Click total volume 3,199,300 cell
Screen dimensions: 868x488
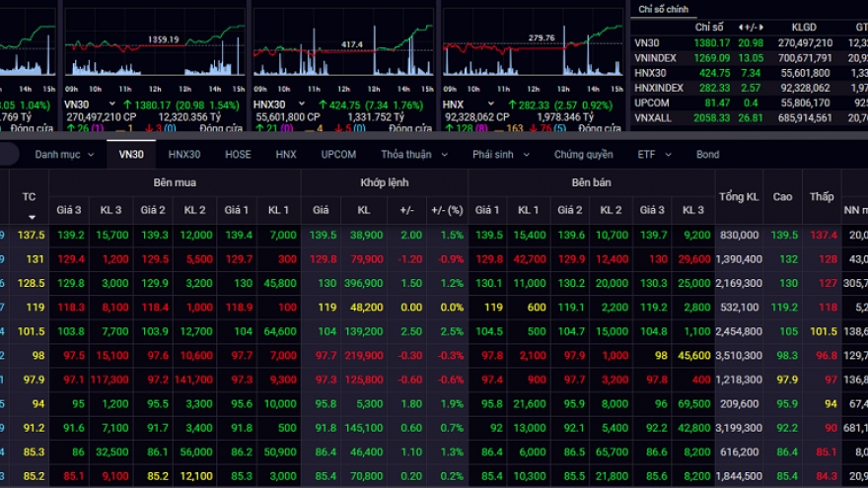click(739, 428)
